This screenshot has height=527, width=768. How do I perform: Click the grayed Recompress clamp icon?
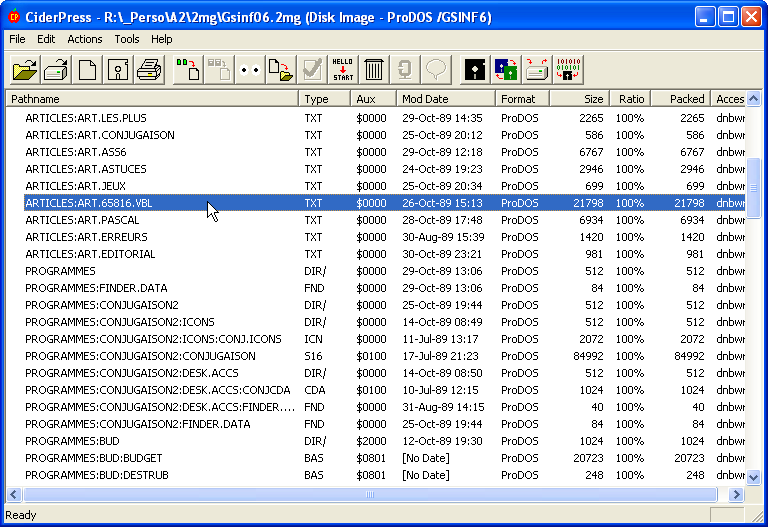pyautogui.click(x=405, y=70)
